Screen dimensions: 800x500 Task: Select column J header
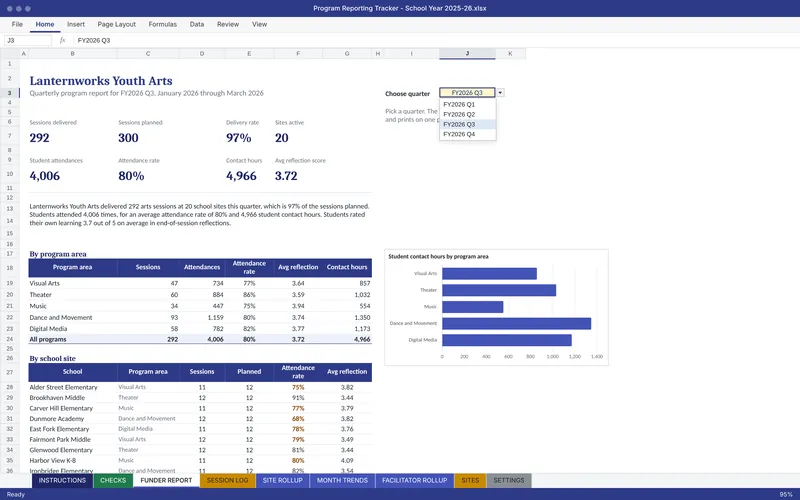point(467,54)
